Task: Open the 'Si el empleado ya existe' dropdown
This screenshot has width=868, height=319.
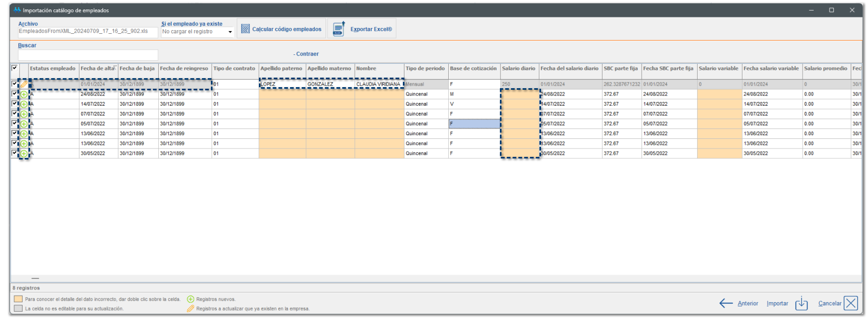Action: pyautogui.click(x=230, y=32)
